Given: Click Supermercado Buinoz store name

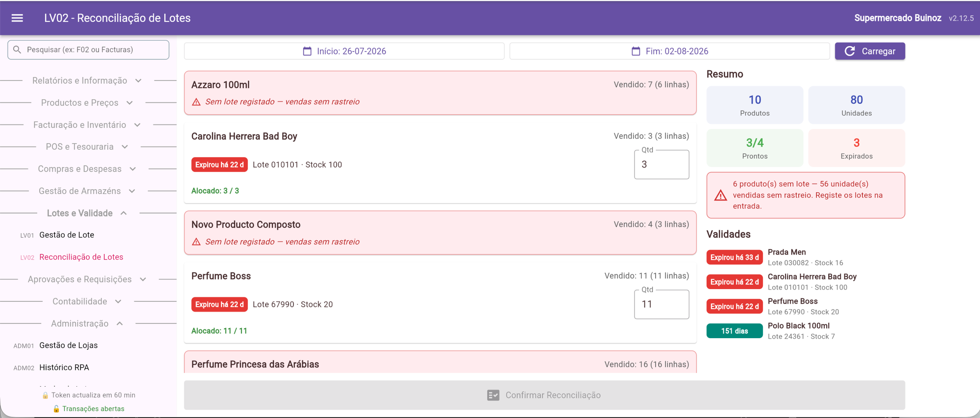Looking at the screenshot, I should pos(898,18).
